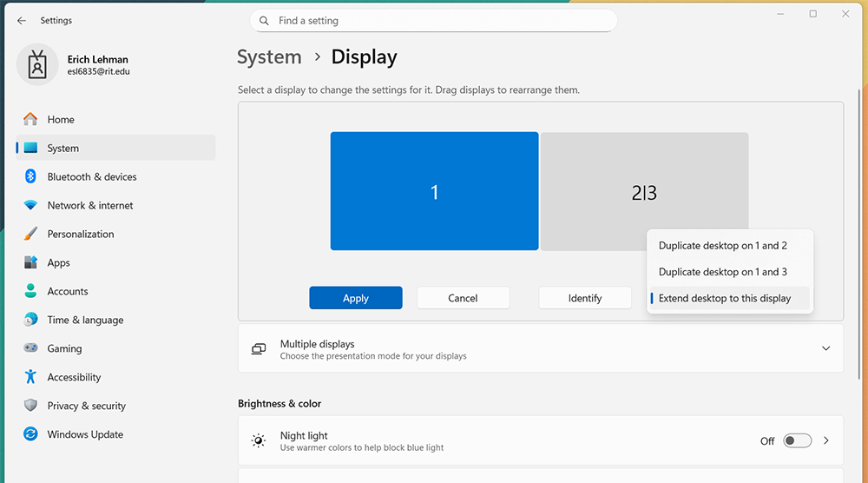The height and width of the screenshot is (483, 868).
Task: Open Windows Update icon
Action: click(31, 434)
